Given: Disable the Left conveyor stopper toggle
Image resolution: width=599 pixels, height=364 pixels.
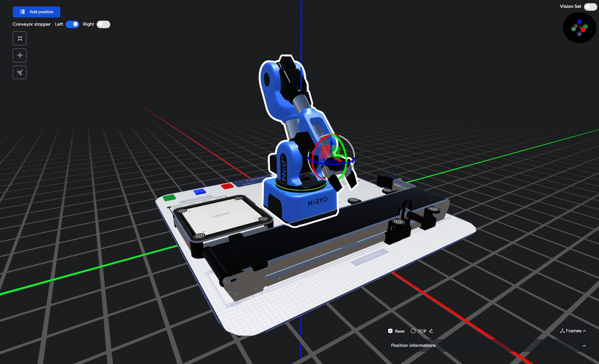Looking at the screenshot, I should tap(72, 24).
